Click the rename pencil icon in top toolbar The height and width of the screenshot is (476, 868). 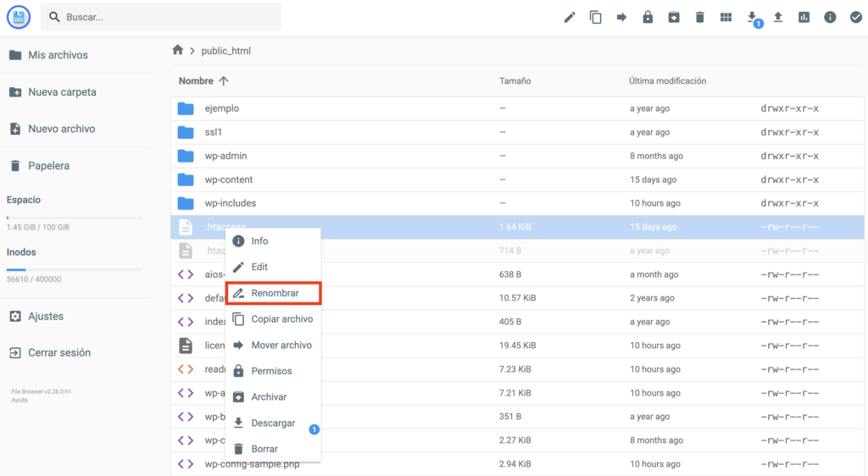click(x=570, y=17)
